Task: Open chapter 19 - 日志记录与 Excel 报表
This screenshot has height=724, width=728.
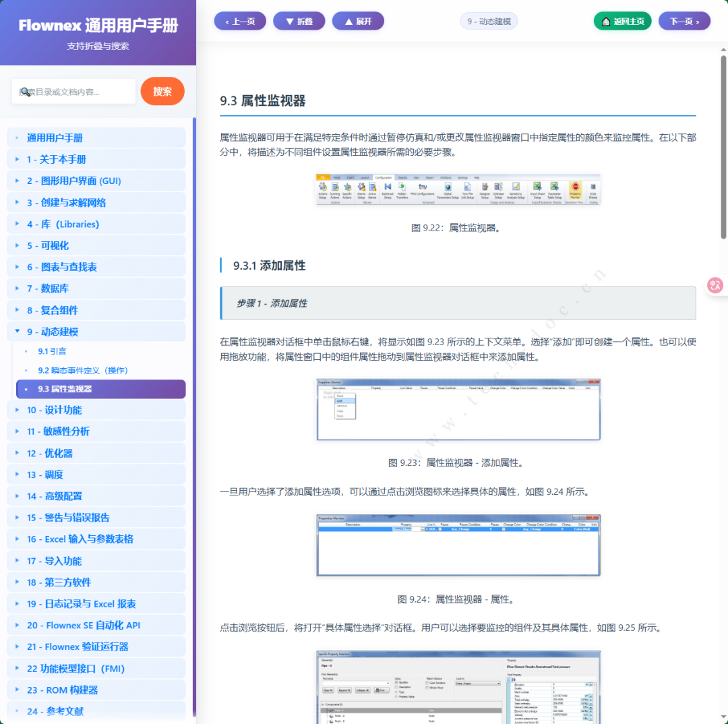Action: click(x=96, y=604)
